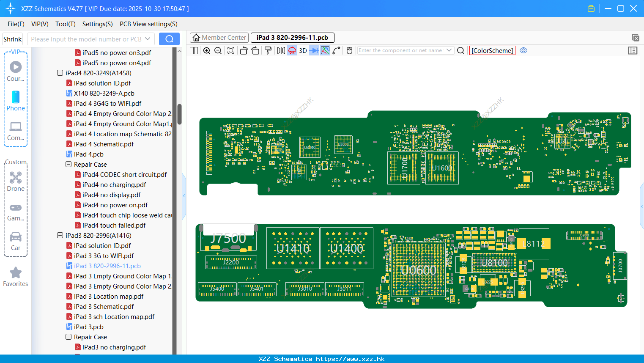Open the VIP(V) menu

coord(40,24)
